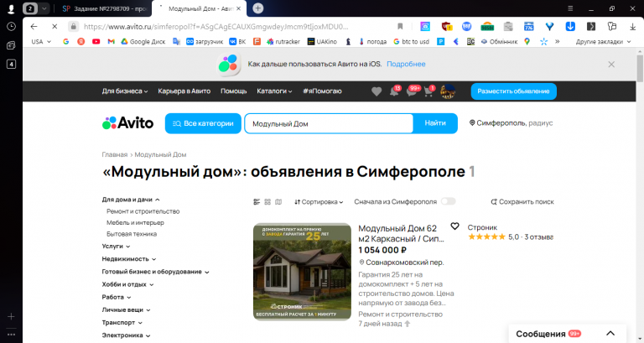Close the iOS info banner
644x343 pixels.
pyautogui.click(x=611, y=65)
